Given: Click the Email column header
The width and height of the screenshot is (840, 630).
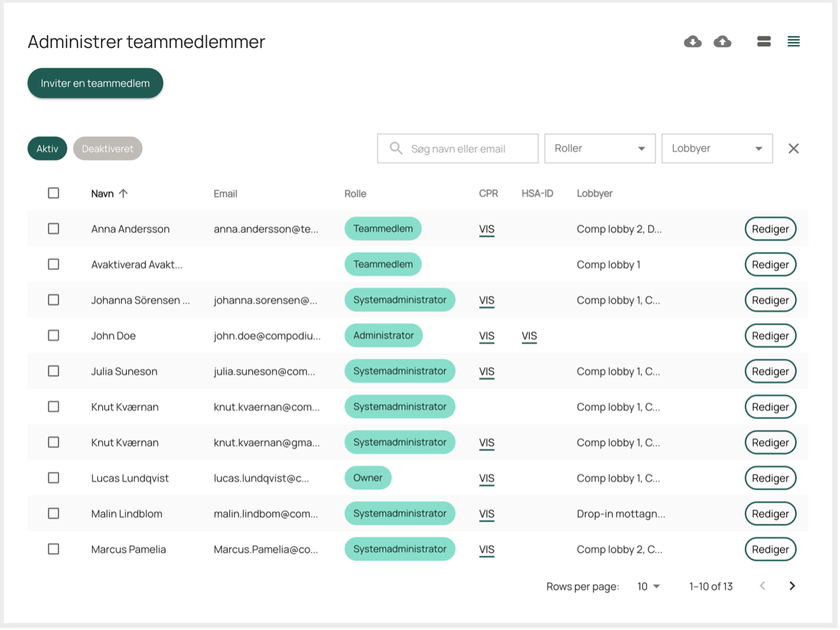Looking at the screenshot, I should click(x=225, y=194).
